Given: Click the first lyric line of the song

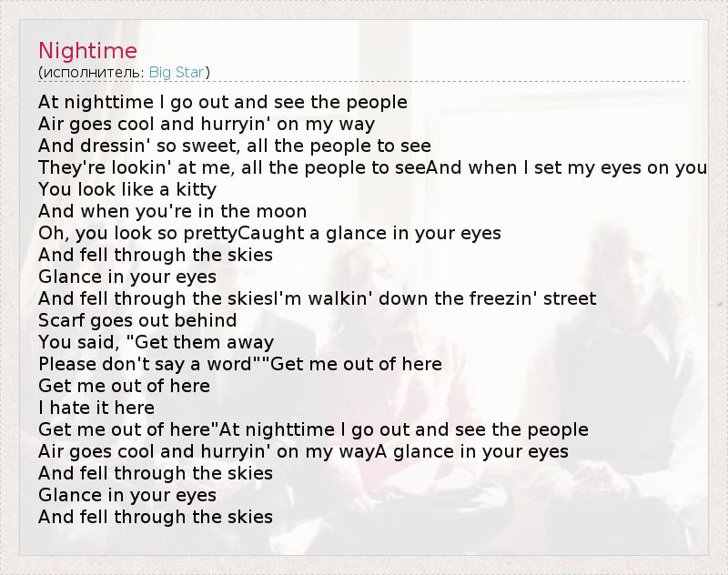Looking at the screenshot, I should click(x=223, y=102).
